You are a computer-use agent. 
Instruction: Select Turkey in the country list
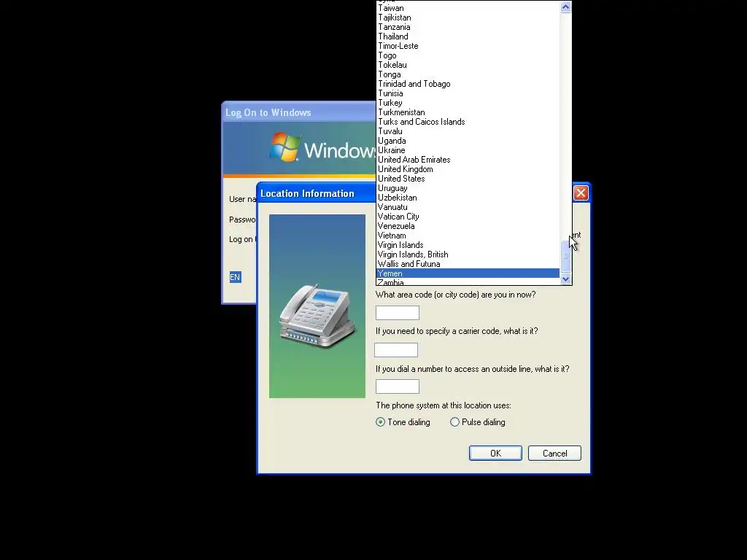click(x=468, y=103)
